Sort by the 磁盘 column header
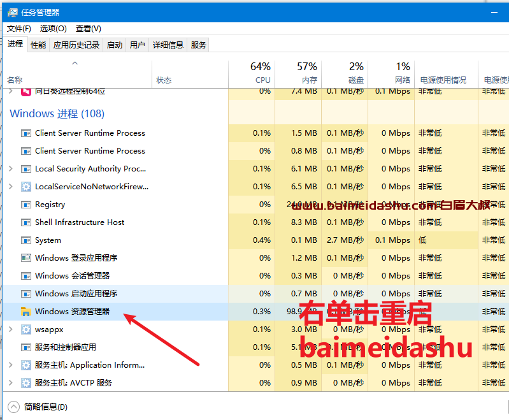The height and width of the screenshot is (420, 509). 345,75
